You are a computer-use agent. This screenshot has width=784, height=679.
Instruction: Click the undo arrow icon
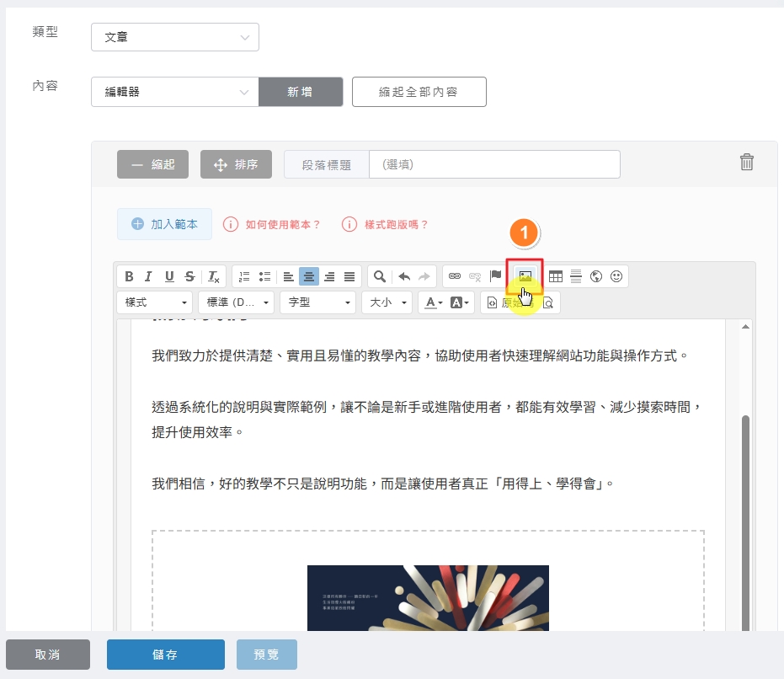404,276
